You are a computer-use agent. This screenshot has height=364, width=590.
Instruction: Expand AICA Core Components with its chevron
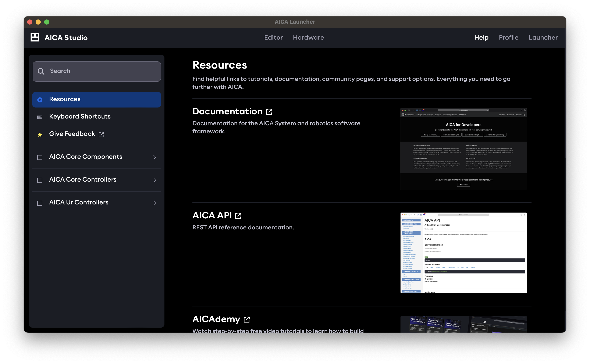click(x=154, y=157)
